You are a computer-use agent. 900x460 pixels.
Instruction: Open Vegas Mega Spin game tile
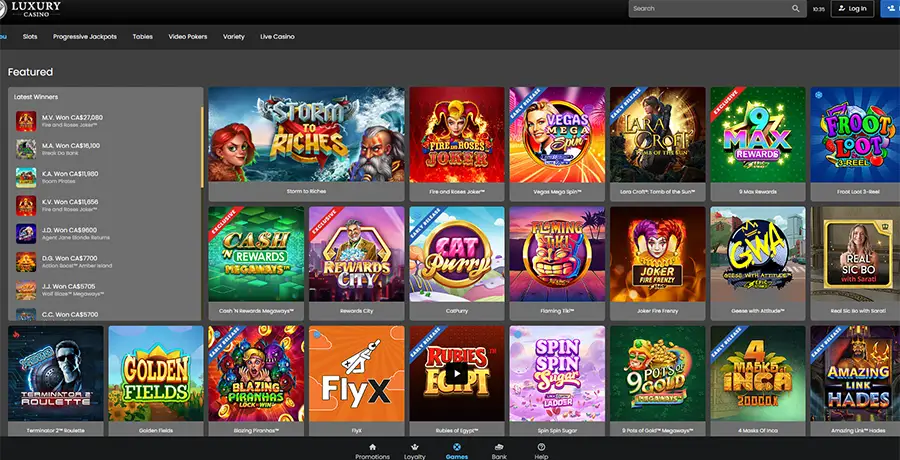click(x=557, y=134)
